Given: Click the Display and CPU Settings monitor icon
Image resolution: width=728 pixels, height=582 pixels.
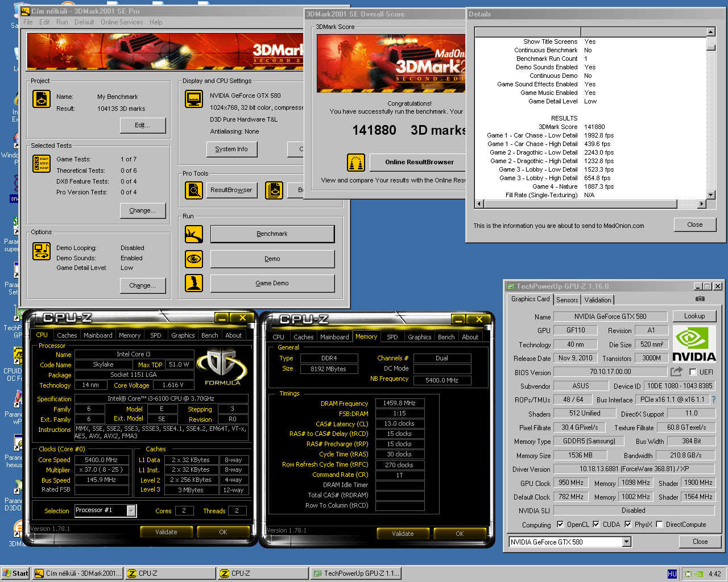Looking at the screenshot, I should pyautogui.click(x=194, y=99).
